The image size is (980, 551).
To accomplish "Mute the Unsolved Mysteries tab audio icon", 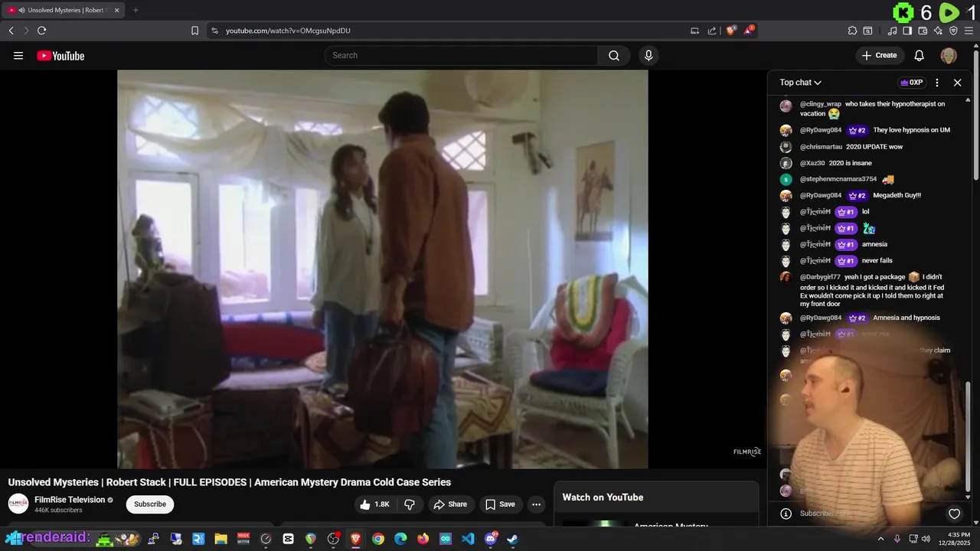I will [x=21, y=10].
